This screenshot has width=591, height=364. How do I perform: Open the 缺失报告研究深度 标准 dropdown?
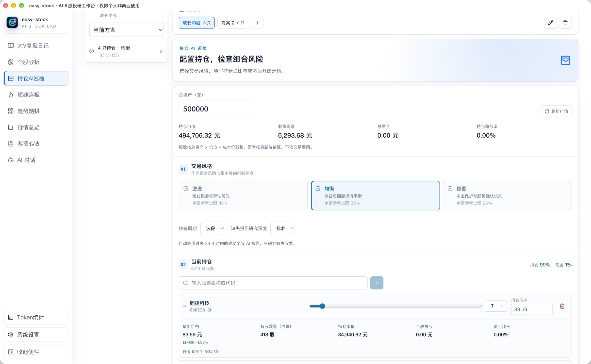click(283, 228)
